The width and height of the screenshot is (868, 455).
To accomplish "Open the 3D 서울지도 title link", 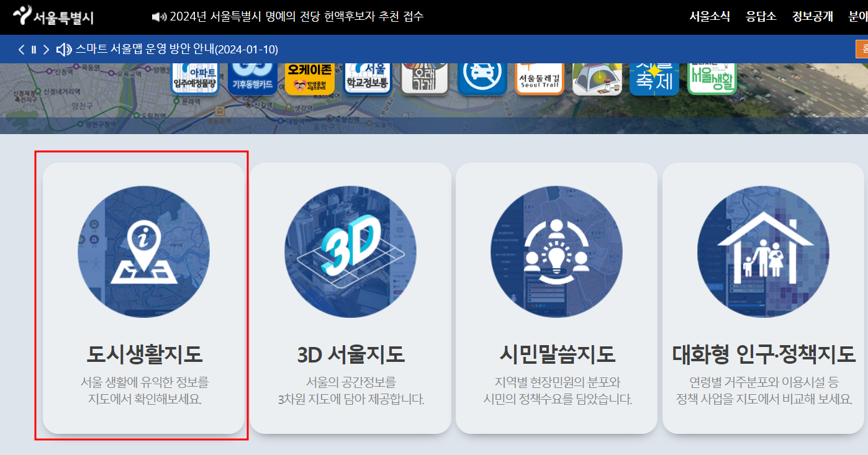I will (x=351, y=354).
